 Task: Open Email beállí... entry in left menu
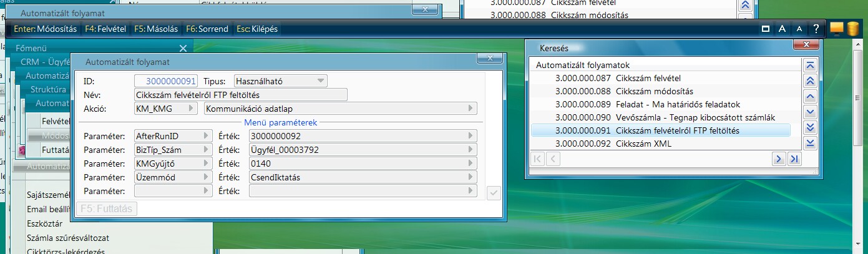(x=49, y=209)
